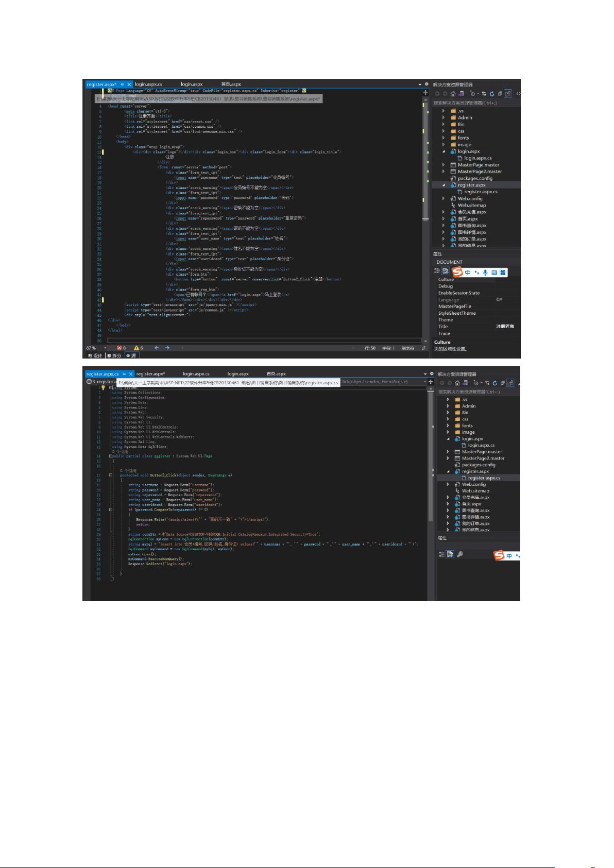The width and height of the screenshot is (614, 868).
Task: Click navigate backward arrow in upper status bar
Action: point(157,348)
